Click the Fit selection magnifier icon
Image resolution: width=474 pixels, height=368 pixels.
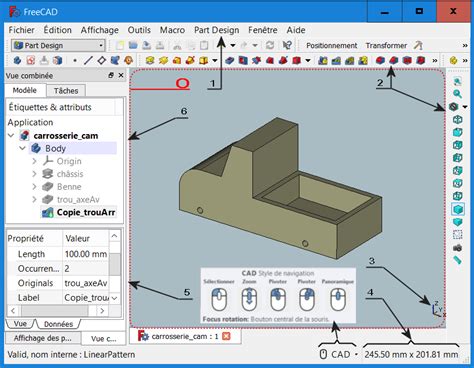coord(457,94)
